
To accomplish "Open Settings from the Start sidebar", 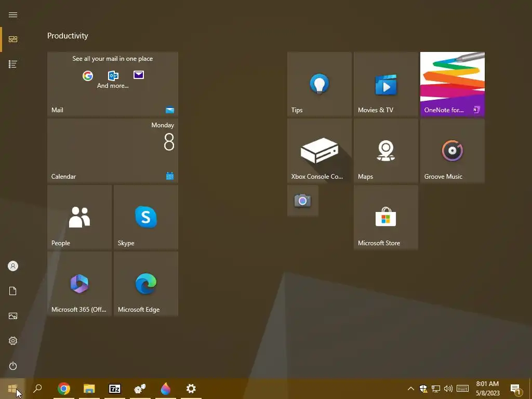I will (13, 341).
